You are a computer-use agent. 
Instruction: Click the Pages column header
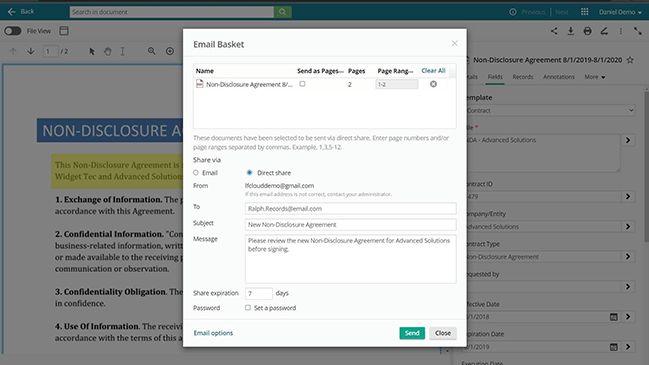point(356,71)
